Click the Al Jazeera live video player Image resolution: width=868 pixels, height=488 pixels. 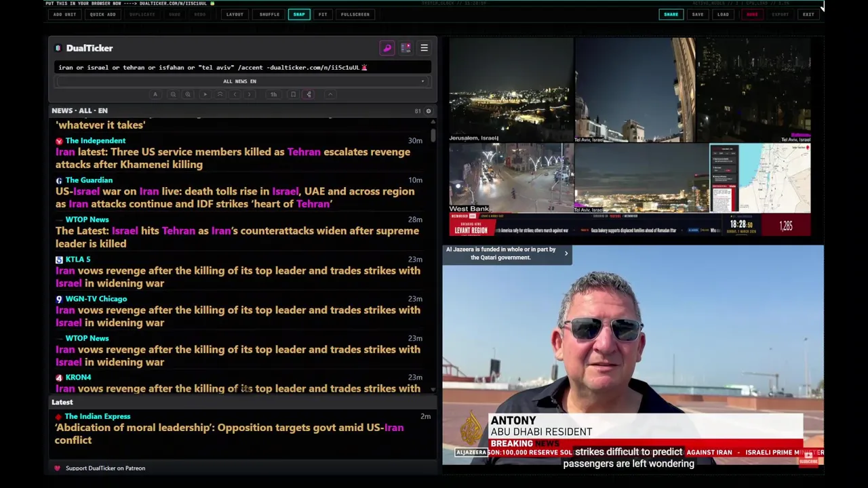coord(633,355)
